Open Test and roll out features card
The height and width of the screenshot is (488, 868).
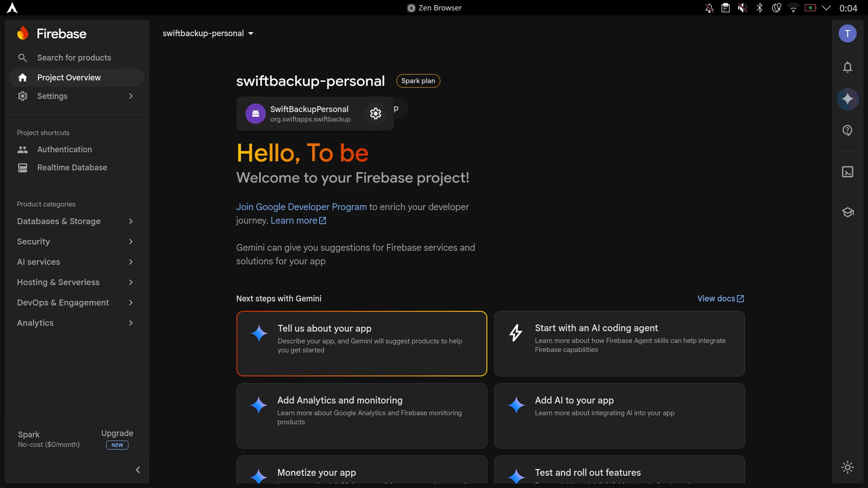[619, 469]
